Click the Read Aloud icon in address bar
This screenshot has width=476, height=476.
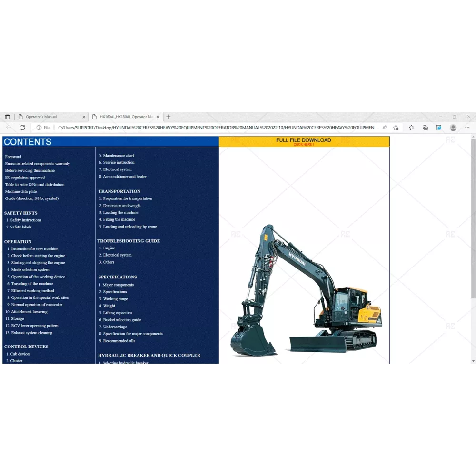385,128
